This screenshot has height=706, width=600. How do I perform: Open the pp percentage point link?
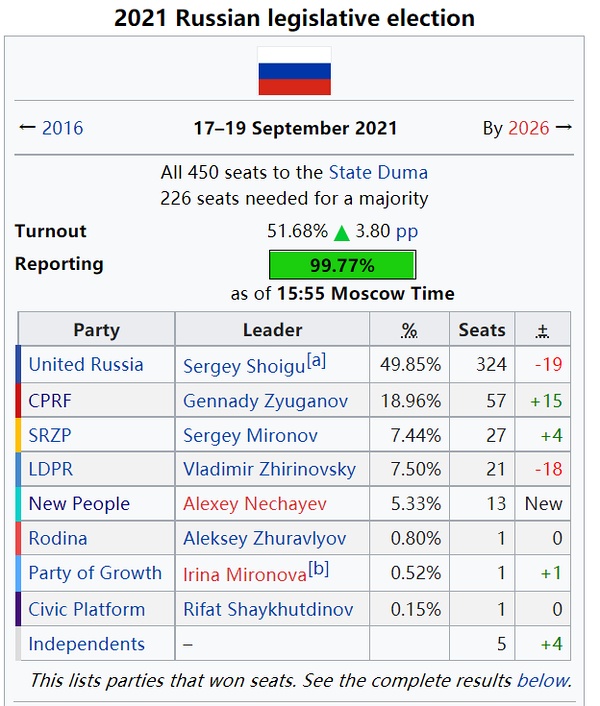(406, 231)
